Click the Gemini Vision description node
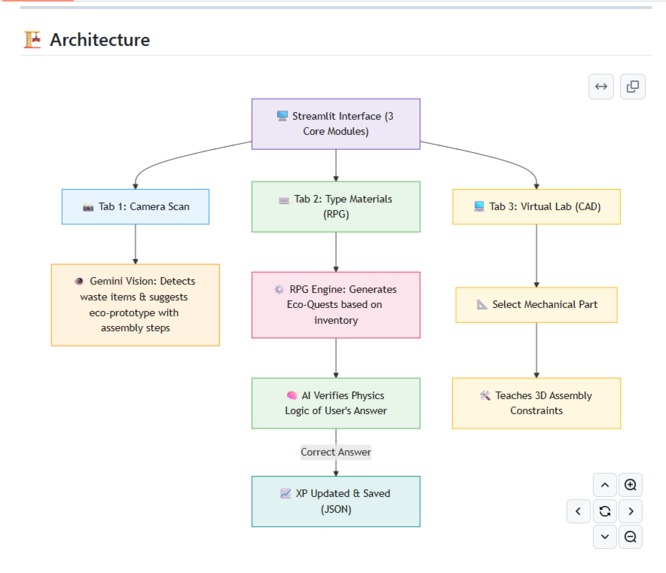Screen dimensions: 666x573 (x=135, y=305)
